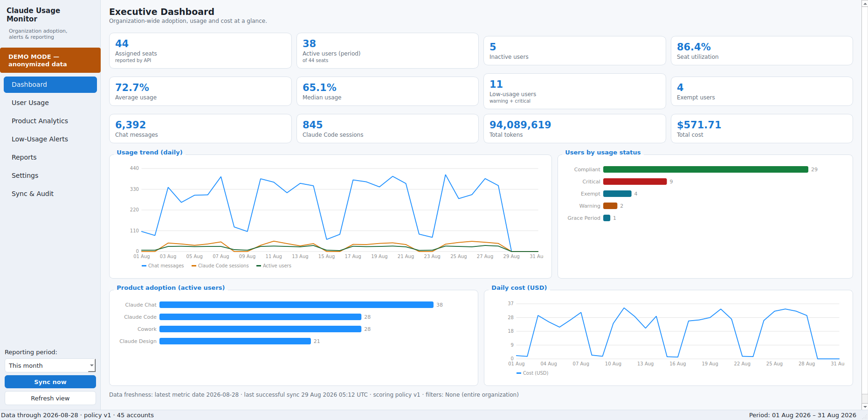Click the Claude Design adoption bar
The width and height of the screenshot is (868, 420).
click(235, 341)
